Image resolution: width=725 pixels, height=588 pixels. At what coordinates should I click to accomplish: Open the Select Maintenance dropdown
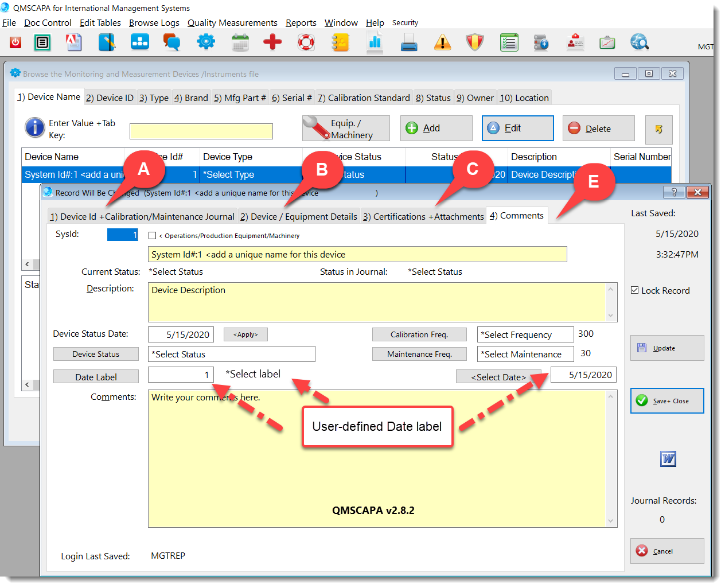pos(525,355)
